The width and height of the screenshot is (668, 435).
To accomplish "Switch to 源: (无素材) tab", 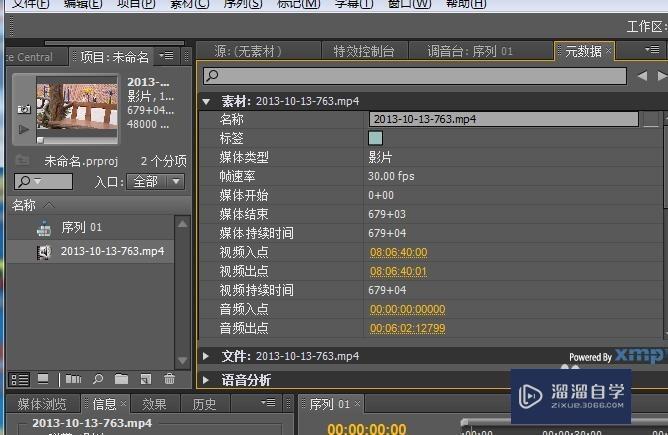I will click(x=248, y=51).
